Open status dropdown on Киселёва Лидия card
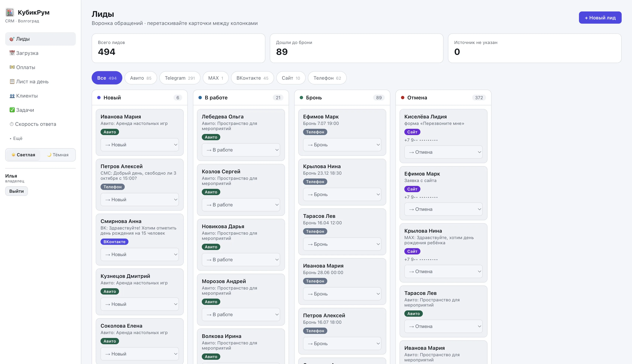 click(443, 152)
